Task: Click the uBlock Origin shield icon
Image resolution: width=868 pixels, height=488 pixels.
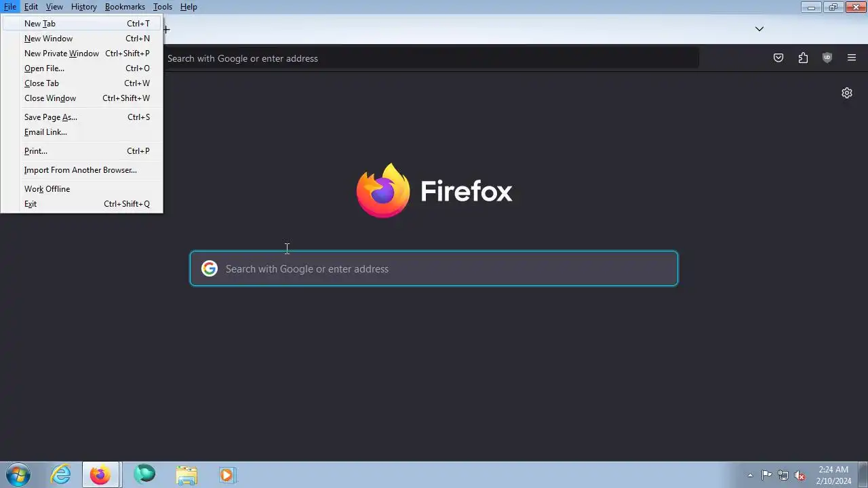Action: click(827, 58)
